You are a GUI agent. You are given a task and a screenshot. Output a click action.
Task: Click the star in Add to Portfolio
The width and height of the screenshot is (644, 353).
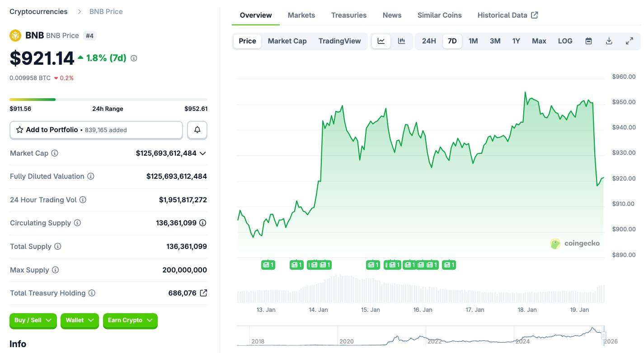pos(19,129)
